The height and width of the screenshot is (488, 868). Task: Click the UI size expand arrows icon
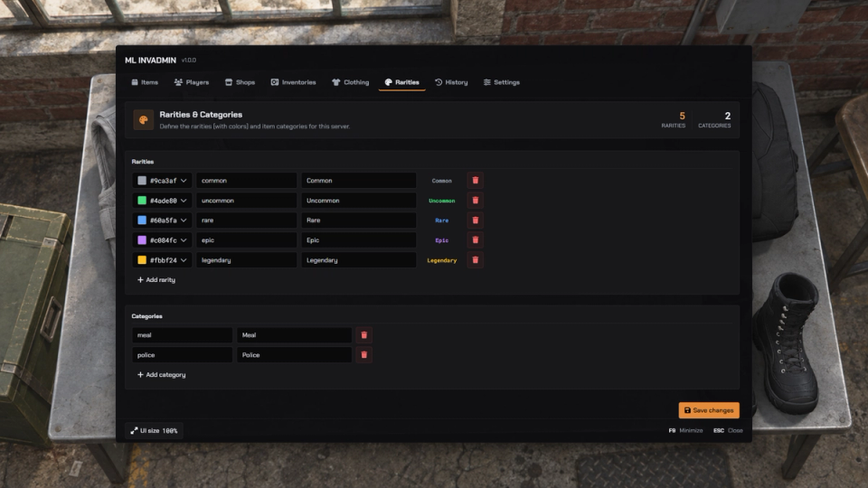click(134, 430)
